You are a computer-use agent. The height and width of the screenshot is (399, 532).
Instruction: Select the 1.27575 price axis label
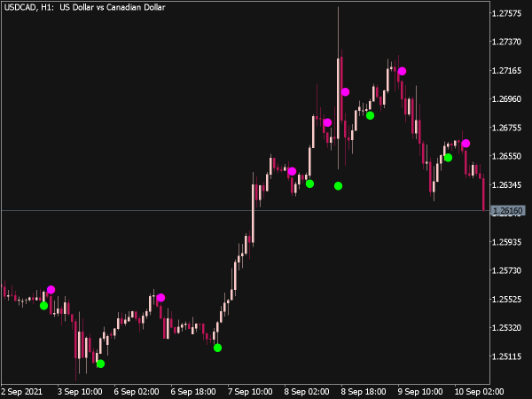[506, 13]
